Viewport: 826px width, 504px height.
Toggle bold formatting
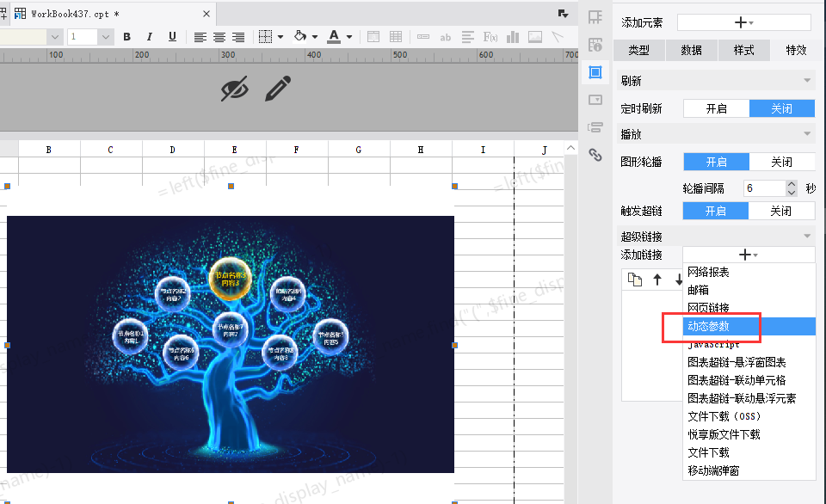point(126,37)
